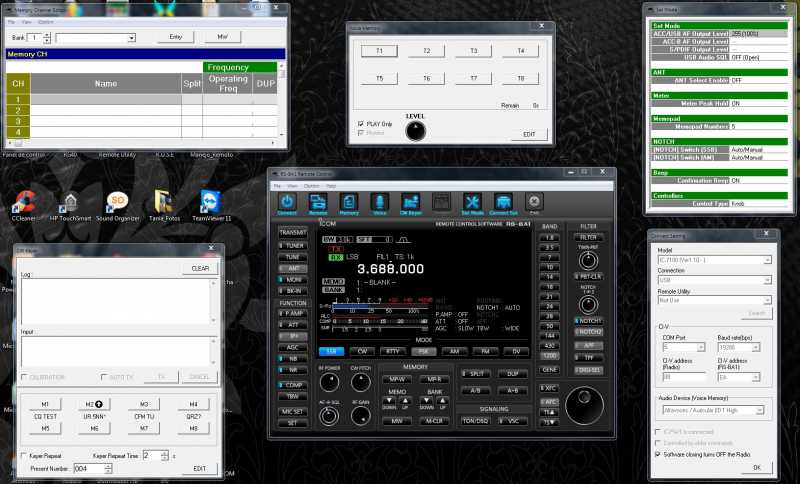The width and height of the screenshot is (800, 484).
Task: Open Help menu in RS-BA1 Remote Control
Action: click(331, 186)
